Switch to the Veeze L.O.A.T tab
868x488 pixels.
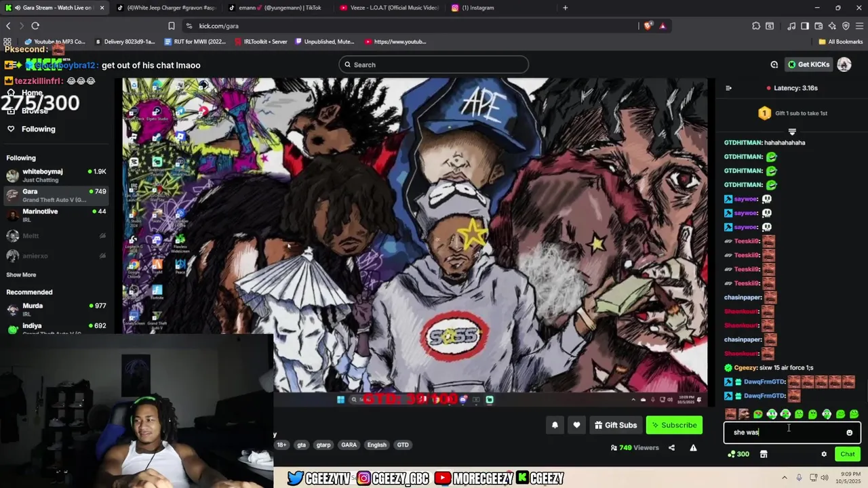[389, 7]
